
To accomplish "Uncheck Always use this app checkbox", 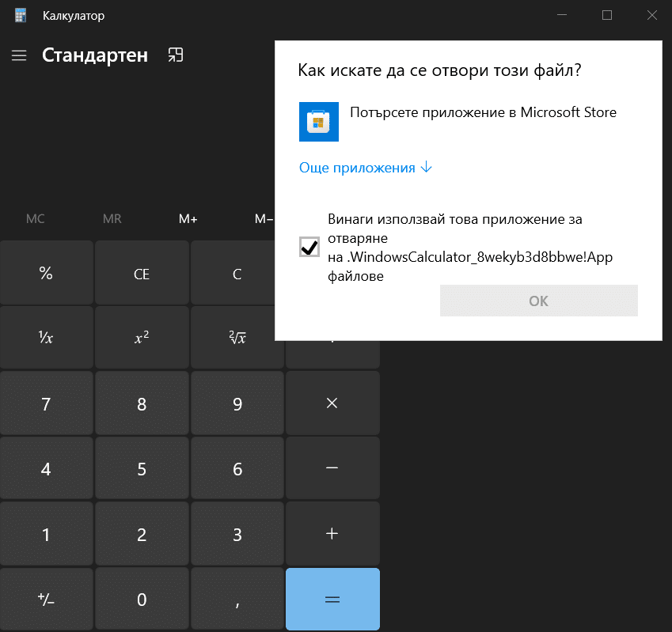I will (x=309, y=247).
